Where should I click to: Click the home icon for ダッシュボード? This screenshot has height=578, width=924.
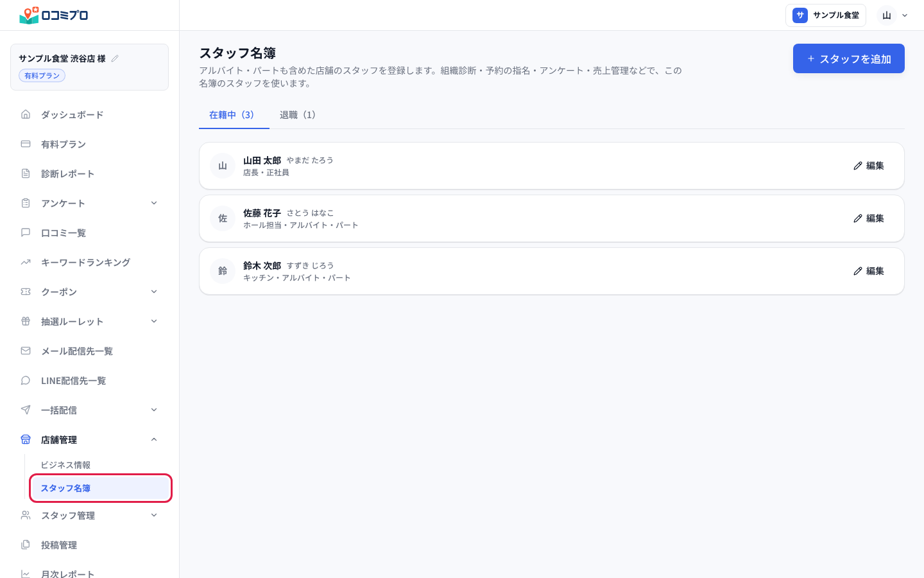[26, 114]
